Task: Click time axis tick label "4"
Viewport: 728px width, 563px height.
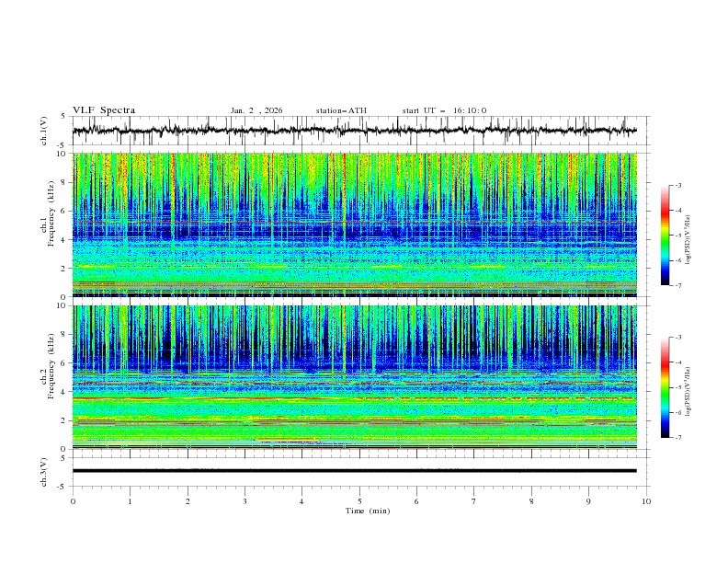Action: point(301,501)
